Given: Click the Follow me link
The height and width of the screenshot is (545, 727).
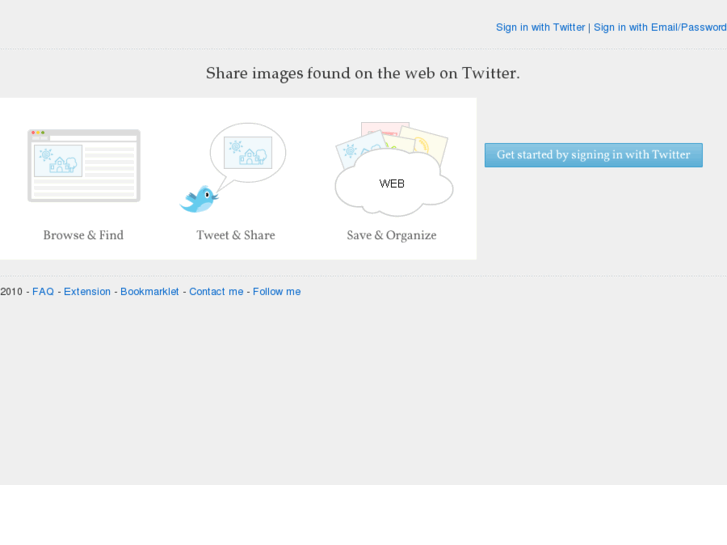Looking at the screenshot, I should tap(277, 292).
